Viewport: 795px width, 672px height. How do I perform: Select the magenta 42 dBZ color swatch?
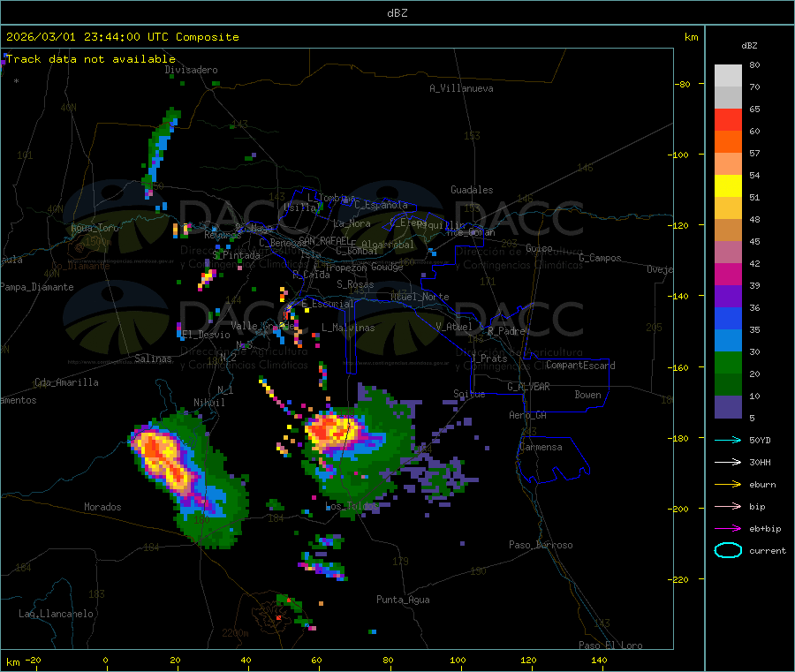[x=728, y=274]
